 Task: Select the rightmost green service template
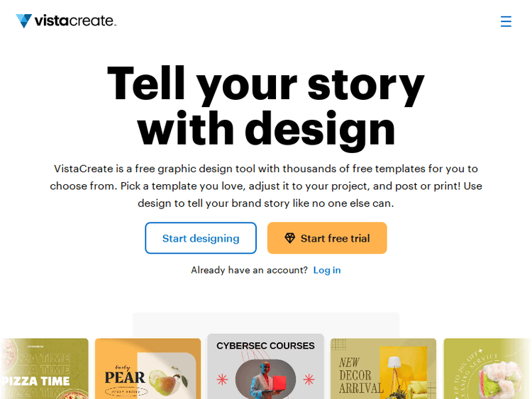[x=487, y=369]
